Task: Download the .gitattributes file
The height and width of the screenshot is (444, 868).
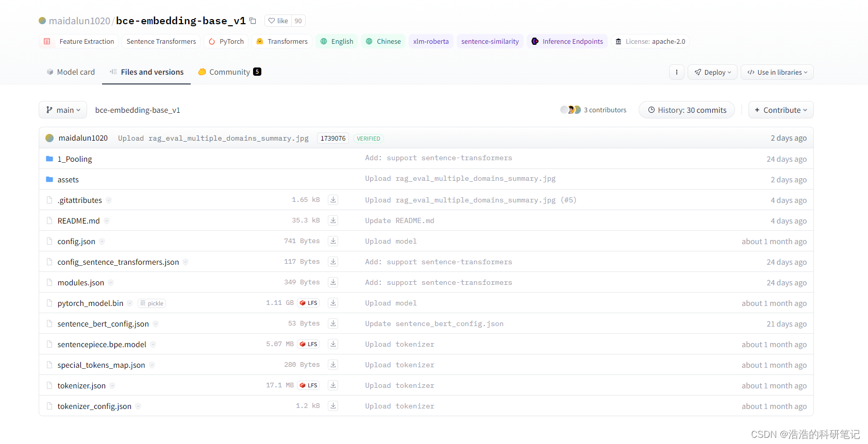Action: (333, 200)
